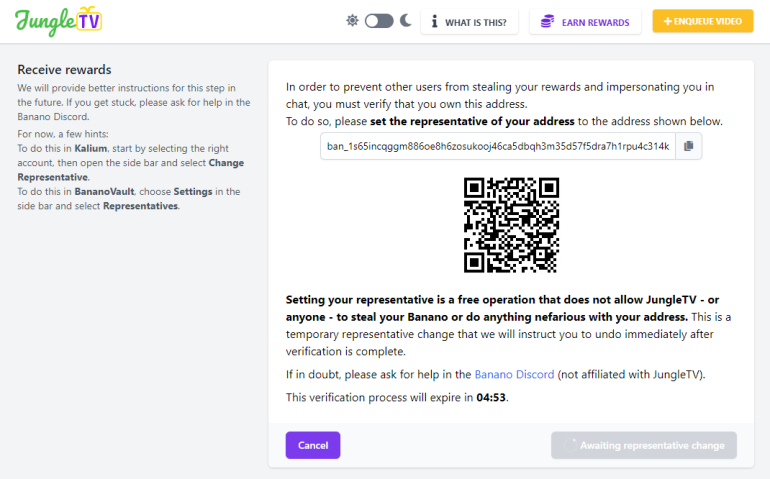Copy the representative address with clipboard icon
The width and height of the screenshot is (770, 479).
(x=688, y=146)
